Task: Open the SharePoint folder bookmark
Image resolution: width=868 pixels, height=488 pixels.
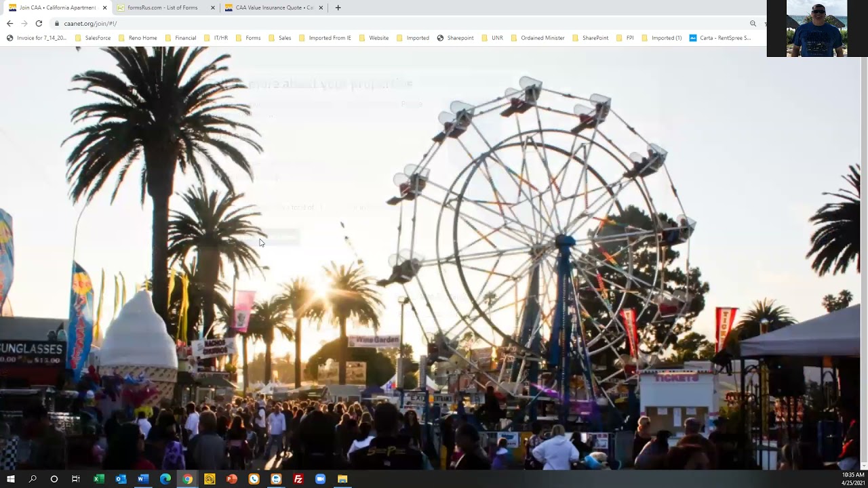Action: [590, 38]
